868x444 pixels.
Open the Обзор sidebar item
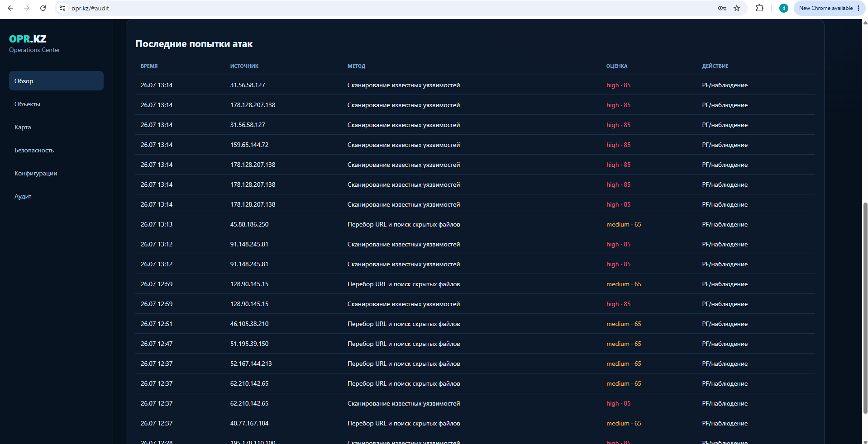[x=56, y=81]
